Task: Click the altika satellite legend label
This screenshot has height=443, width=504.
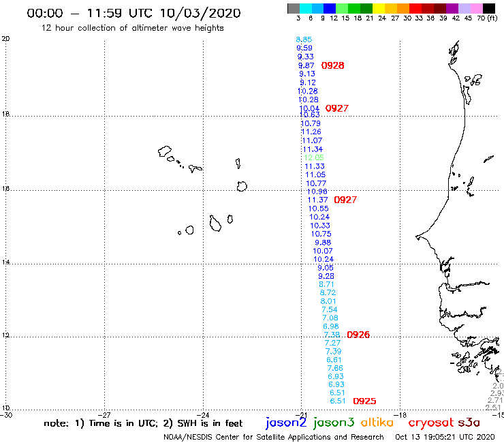Action: pos(377,422)
